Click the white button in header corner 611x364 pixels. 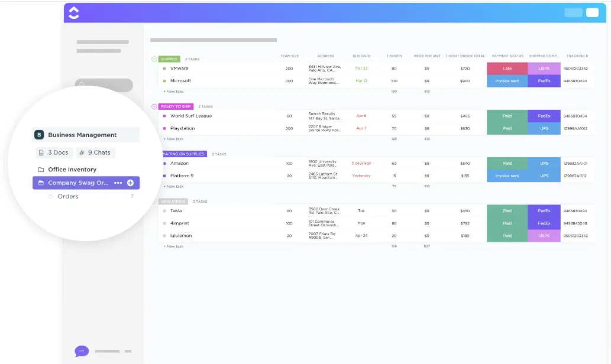[x=592, y=12]
